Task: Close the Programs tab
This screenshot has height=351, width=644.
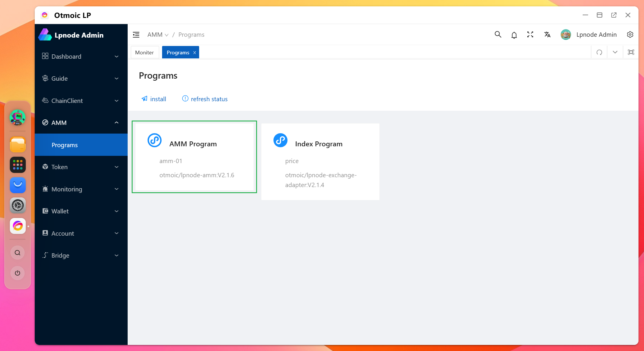Action: (195, 52)
